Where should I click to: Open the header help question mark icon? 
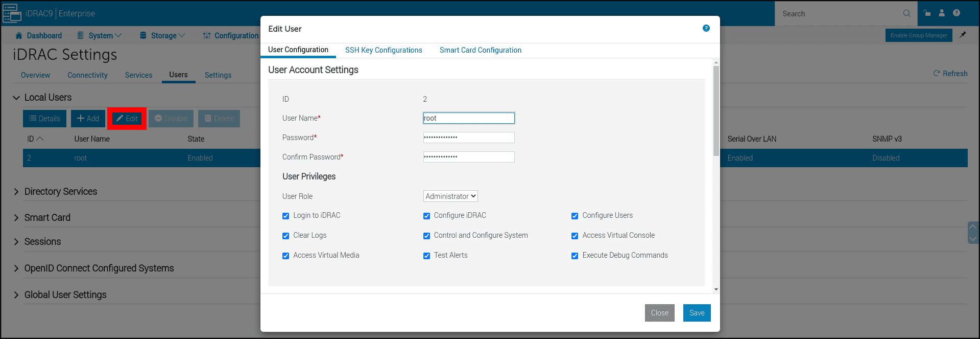[x=957, y=13]
